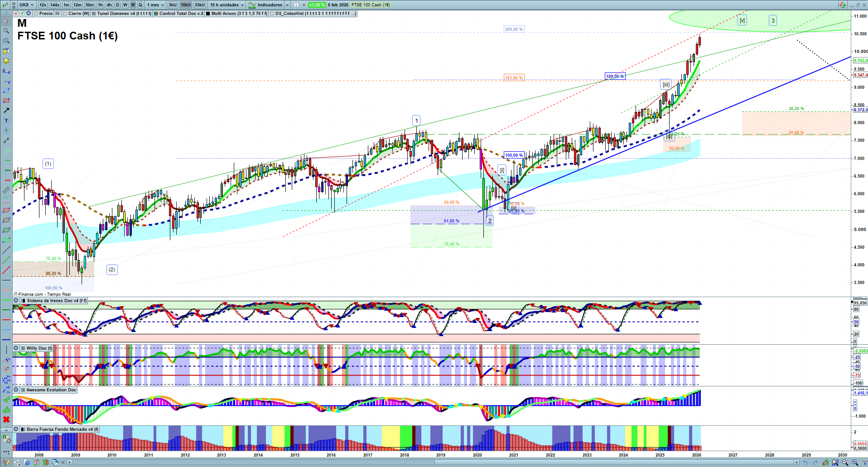Open Willy Doc panel settings circle

[x=16, y=348]
